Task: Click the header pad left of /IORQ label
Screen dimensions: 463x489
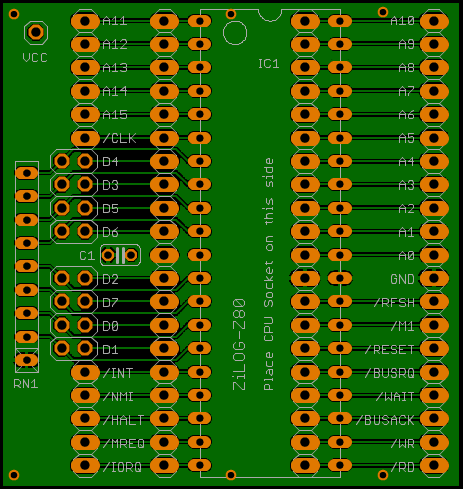Action: point(85,465)
